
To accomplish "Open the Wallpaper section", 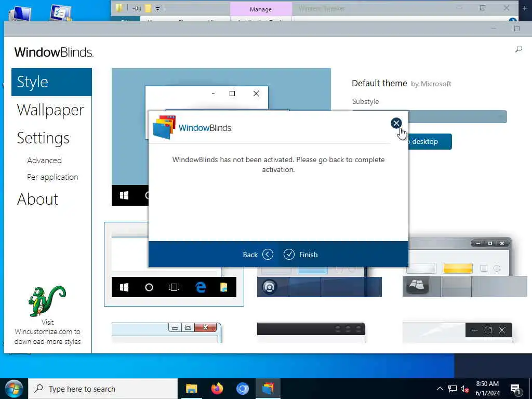I will click(x=50, y=110).
